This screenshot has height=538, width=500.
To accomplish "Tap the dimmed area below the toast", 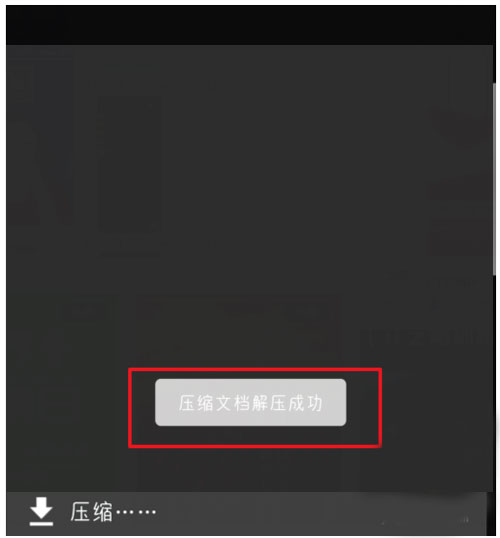I will 251,468.
